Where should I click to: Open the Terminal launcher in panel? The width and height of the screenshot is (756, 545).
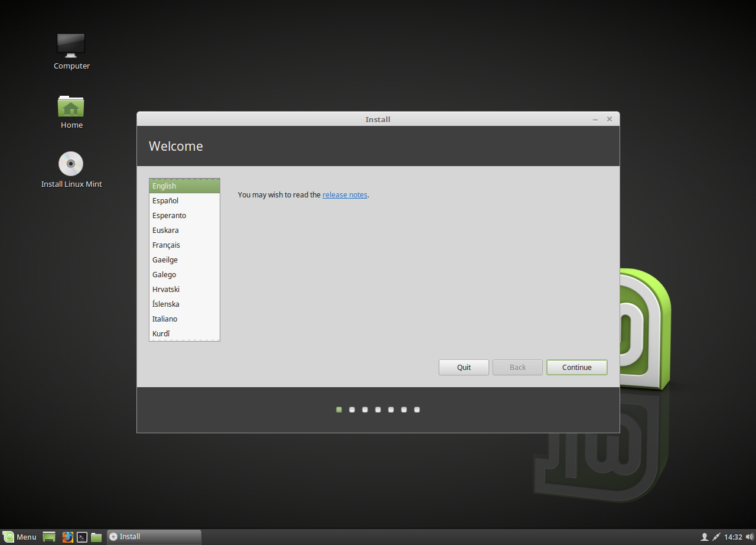(82, 537)
